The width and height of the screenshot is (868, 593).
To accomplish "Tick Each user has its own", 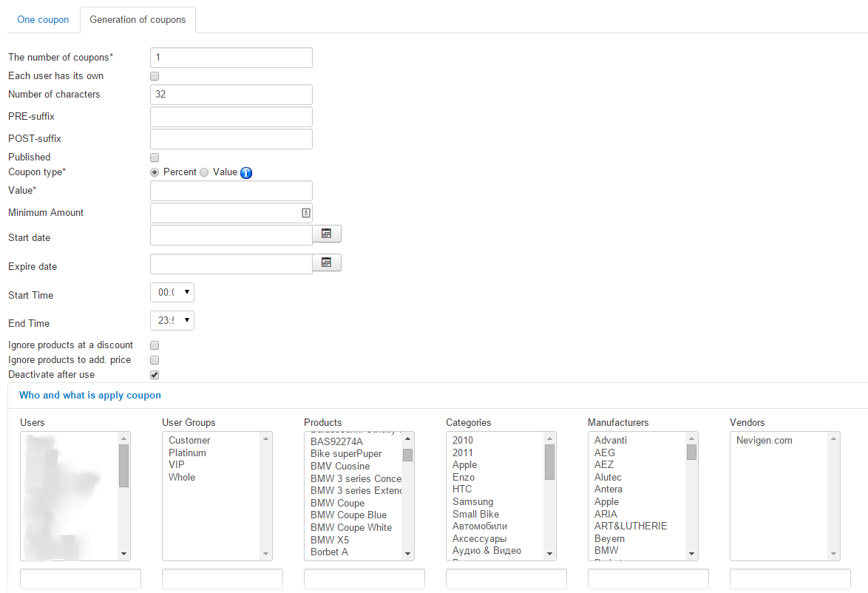I will coord(155,76).
